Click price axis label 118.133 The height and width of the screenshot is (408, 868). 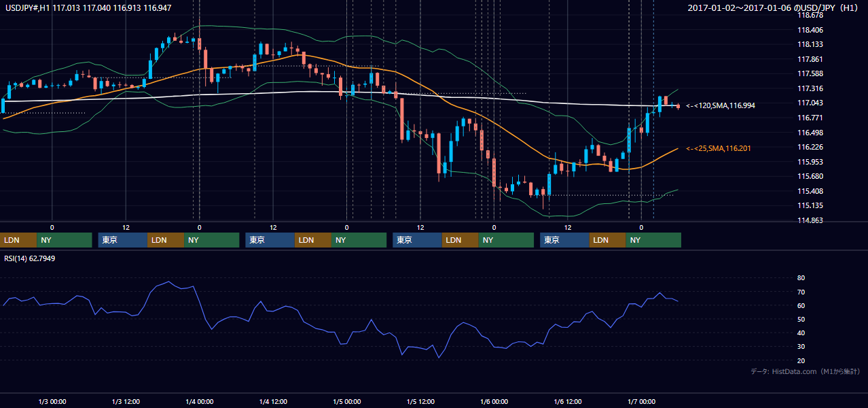pyautogui.click(x=810, y=44)
